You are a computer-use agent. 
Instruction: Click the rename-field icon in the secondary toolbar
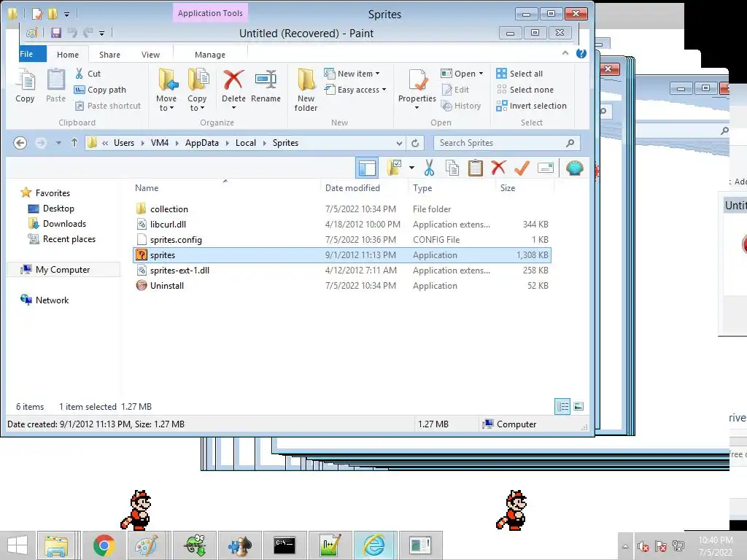tap(546, 168)
